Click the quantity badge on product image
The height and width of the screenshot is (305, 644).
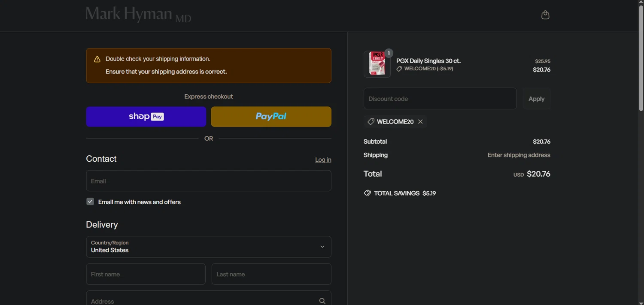point(389,53)
